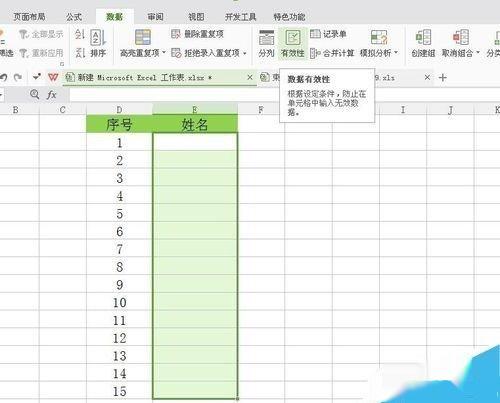
Task: Click the fx insert function icon
Action: coord(52,95)
